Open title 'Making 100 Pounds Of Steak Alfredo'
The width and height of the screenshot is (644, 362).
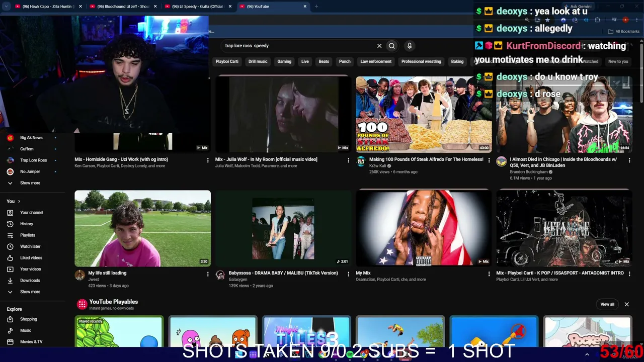[426, 159]
